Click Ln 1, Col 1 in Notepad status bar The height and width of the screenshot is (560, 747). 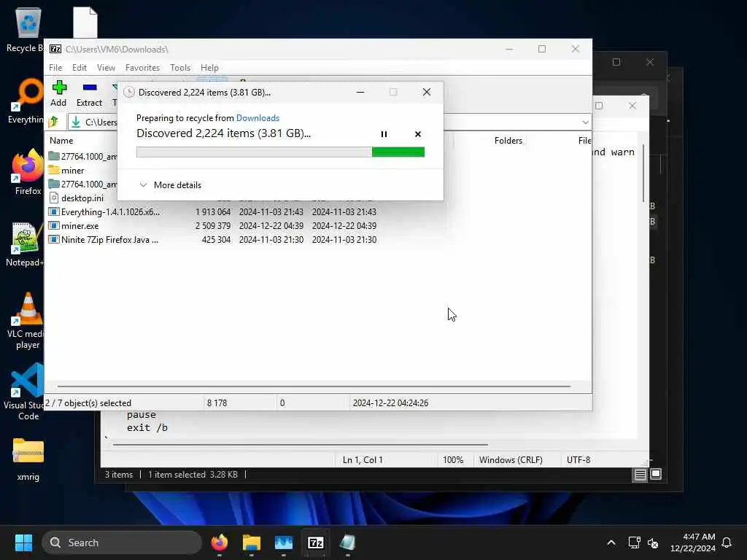click(363, 460)
